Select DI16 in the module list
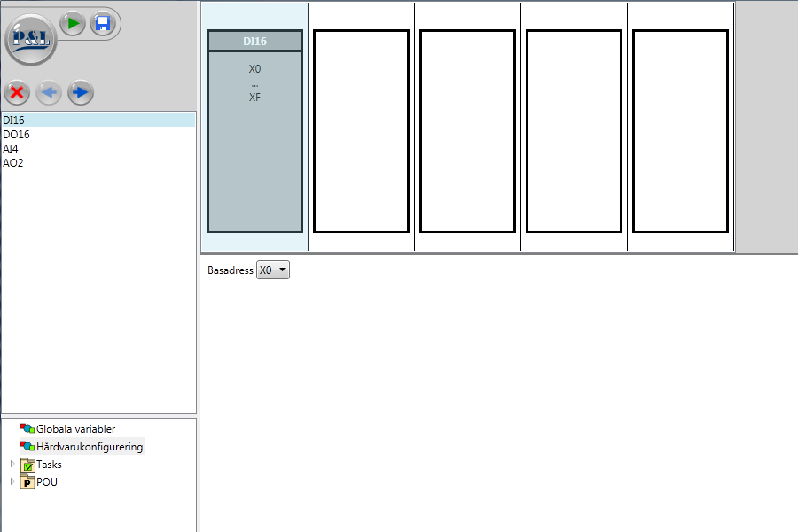The image size is (798, 532). [x=98, y=121]
